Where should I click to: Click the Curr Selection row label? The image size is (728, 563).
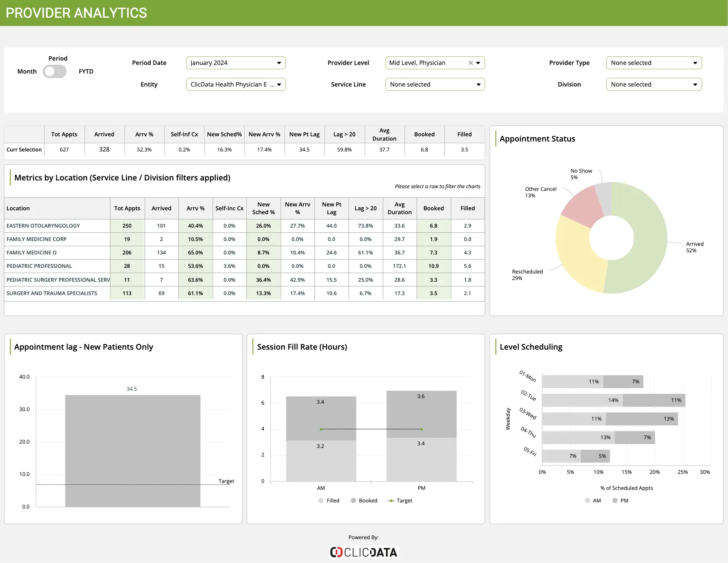tap(24, 150)
